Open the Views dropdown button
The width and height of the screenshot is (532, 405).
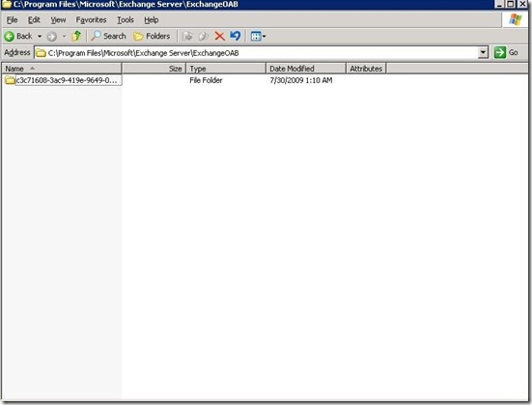click(x=258, y=36)
